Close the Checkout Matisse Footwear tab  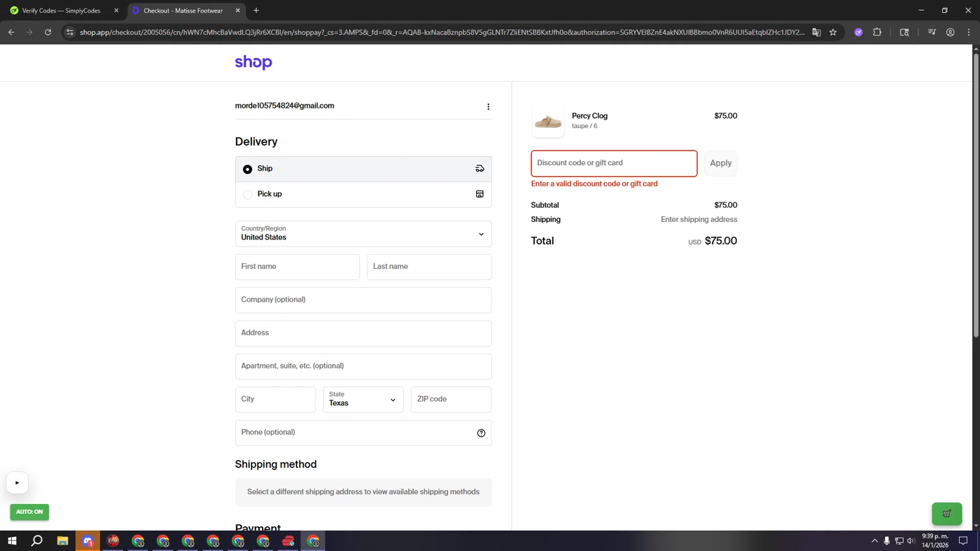coord(238,10)
